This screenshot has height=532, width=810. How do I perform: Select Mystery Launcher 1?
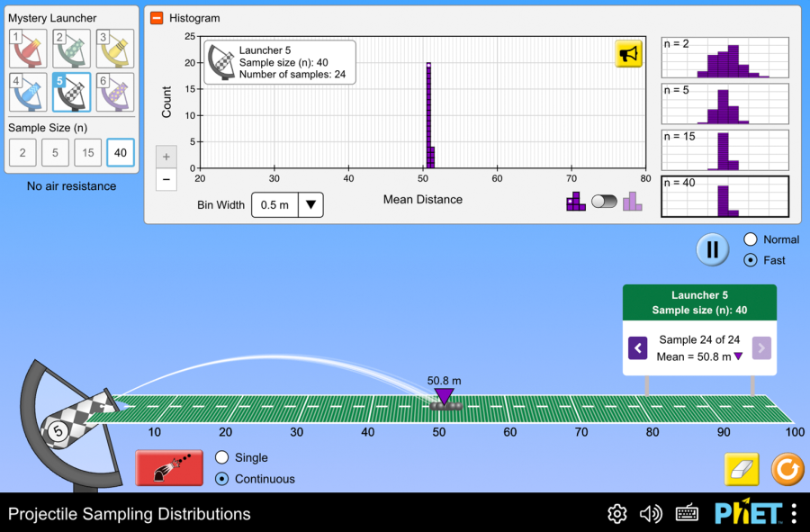[x=27, y=49]
